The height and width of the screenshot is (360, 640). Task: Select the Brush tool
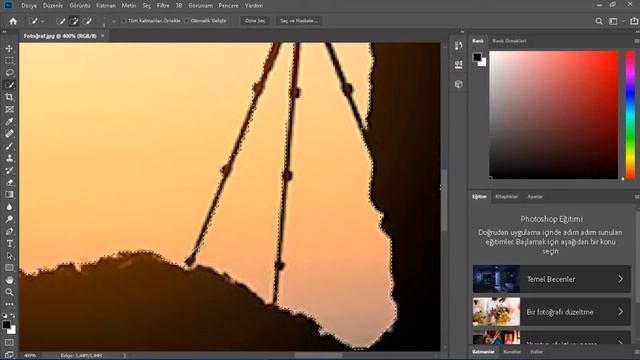9,146
